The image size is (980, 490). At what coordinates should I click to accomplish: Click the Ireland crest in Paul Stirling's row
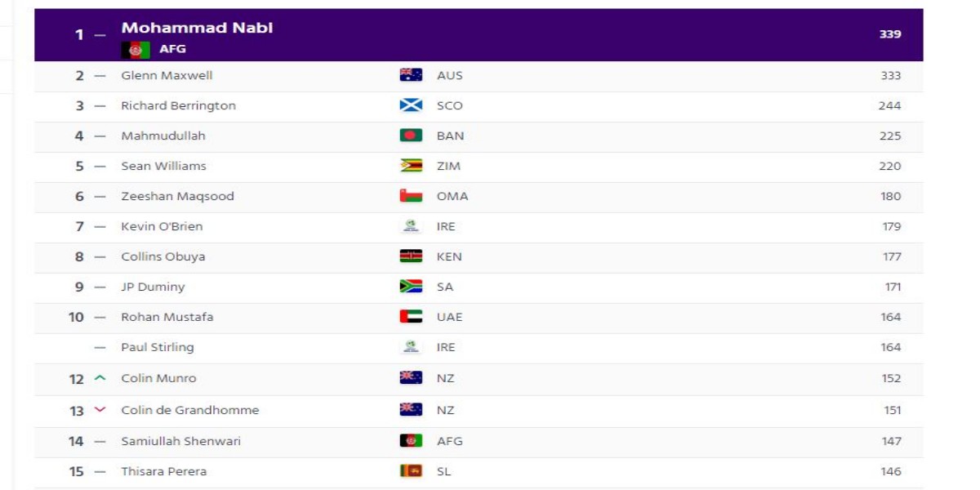pyautogui.click(x=411, y=347)
